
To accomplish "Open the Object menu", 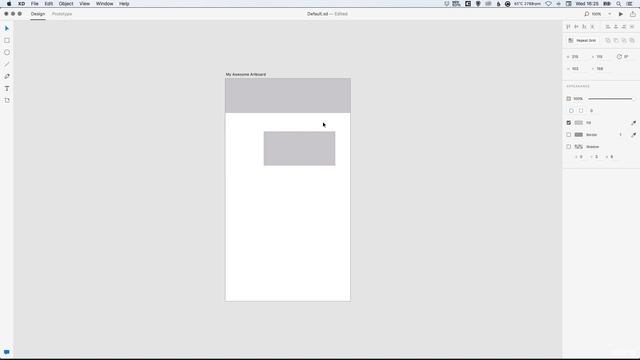I will 66,4.
